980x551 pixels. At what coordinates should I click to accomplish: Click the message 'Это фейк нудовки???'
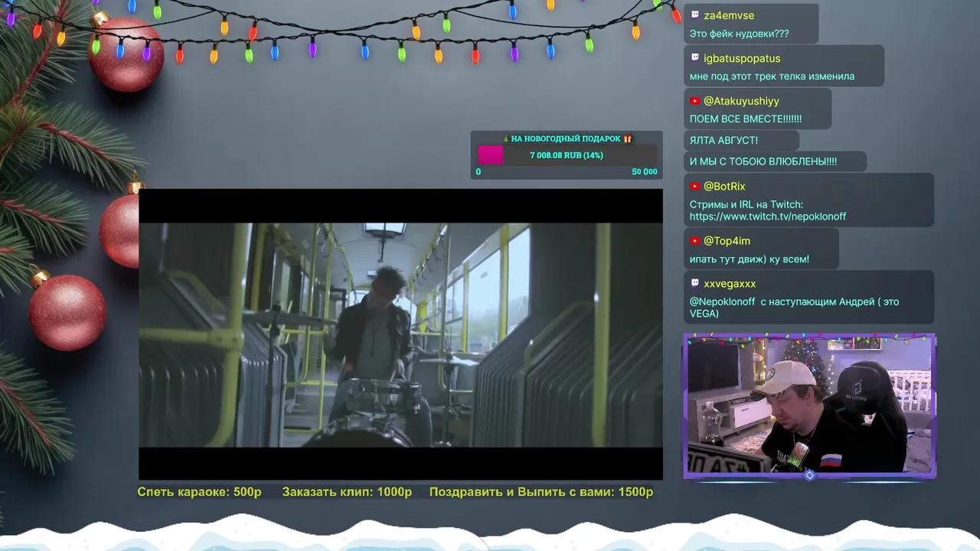pos(739,34)
